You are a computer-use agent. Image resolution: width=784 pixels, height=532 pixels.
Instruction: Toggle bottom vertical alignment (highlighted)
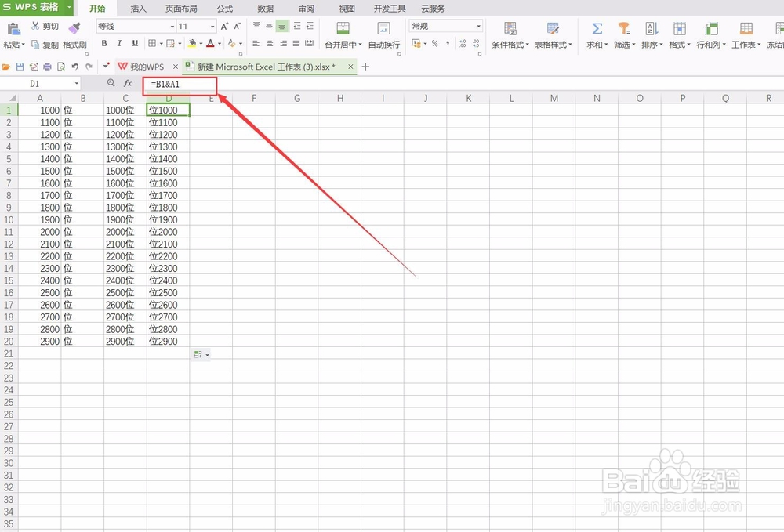point(282,26)
